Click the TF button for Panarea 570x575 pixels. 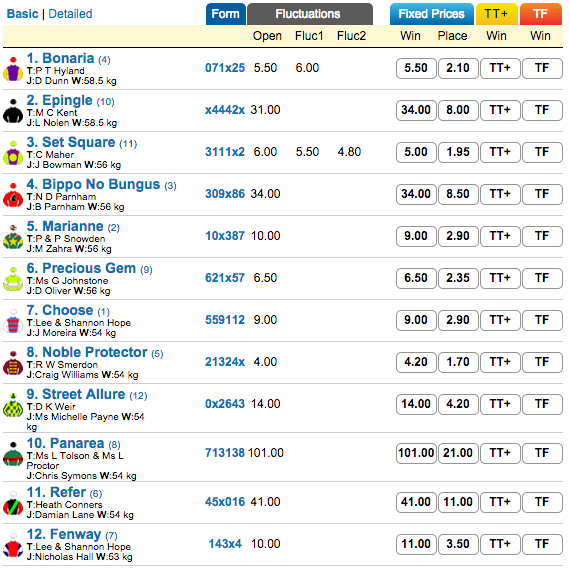(542, 453)
